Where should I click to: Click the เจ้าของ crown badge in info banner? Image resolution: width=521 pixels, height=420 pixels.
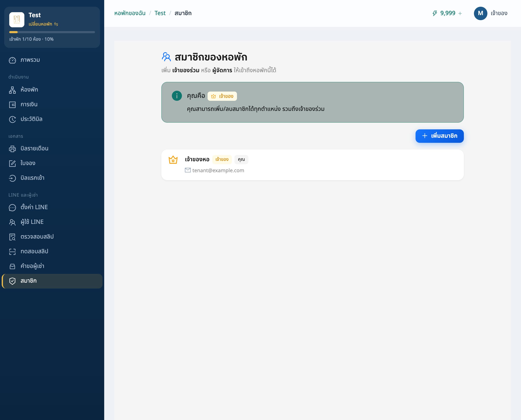coord(222,96)
